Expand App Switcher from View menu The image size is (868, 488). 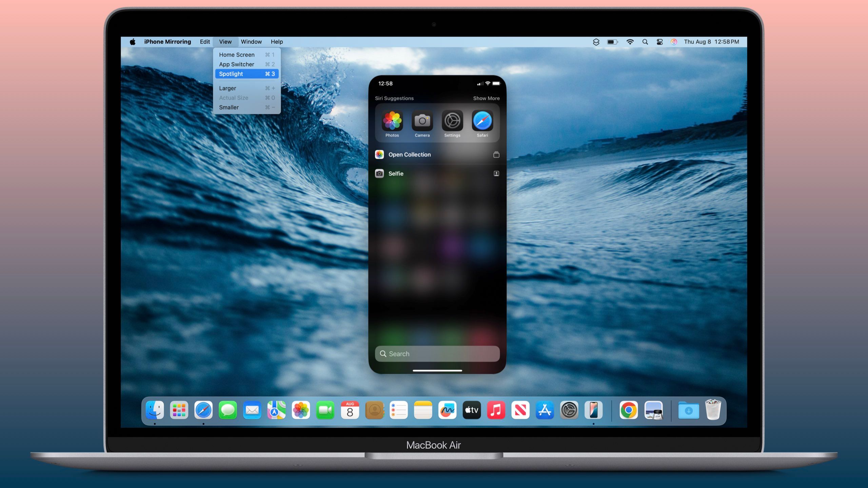[x=236, y=64]
